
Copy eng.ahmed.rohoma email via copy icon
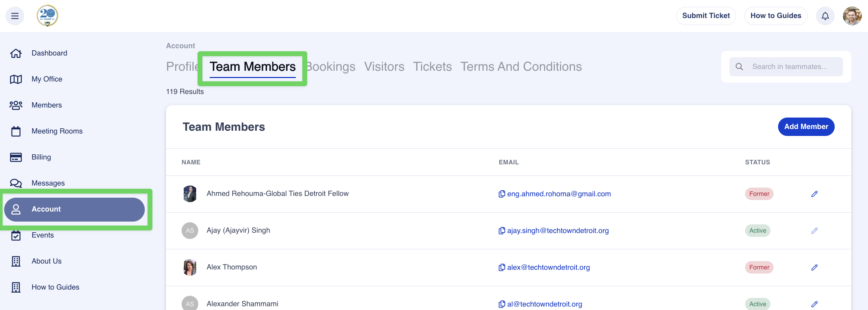tap(502, 194)
